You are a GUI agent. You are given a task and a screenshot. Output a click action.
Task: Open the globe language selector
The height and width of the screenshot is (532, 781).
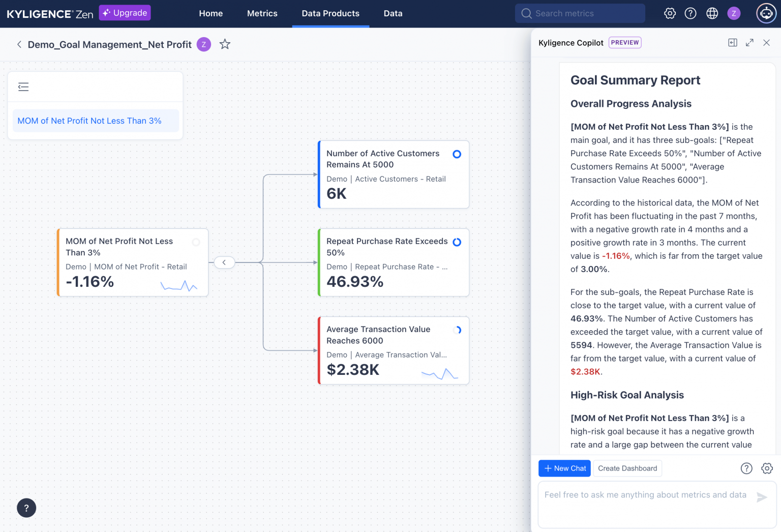coord(712,13)
